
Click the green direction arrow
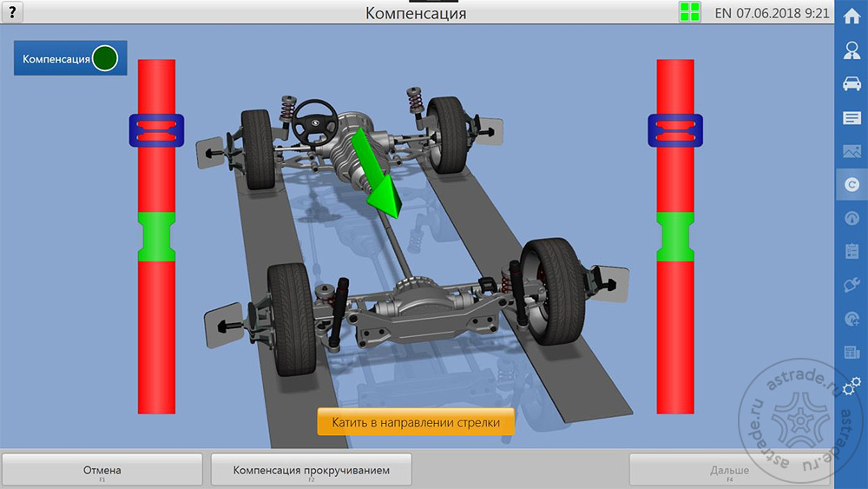pos(377,175)
